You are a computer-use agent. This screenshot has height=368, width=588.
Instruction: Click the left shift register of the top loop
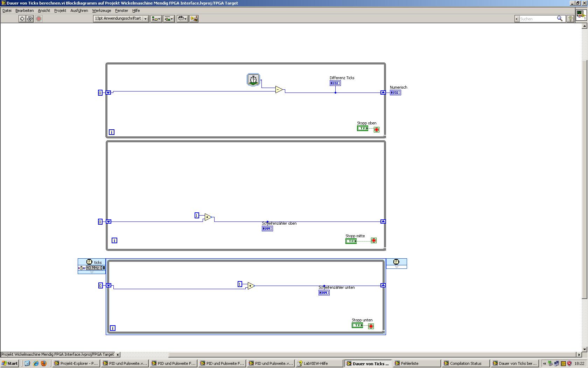click(108, 93)
